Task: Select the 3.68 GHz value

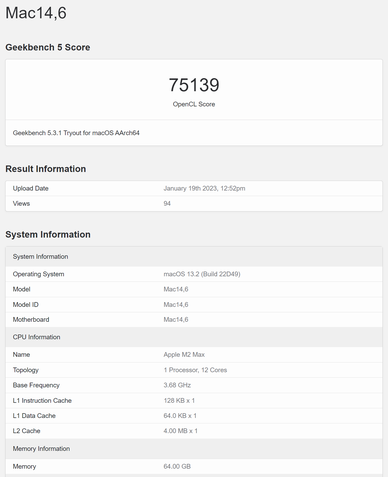Action: (x=177, y=385)
